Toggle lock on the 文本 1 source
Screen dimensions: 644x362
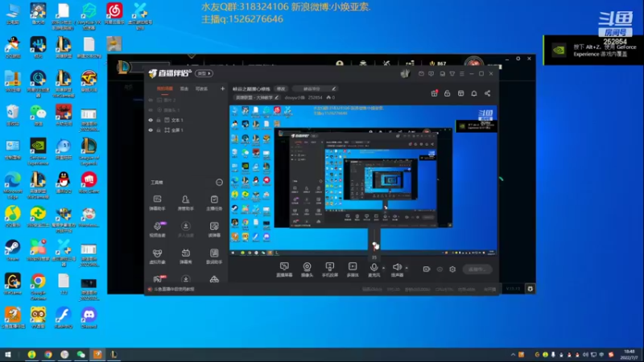click(159, 120)
